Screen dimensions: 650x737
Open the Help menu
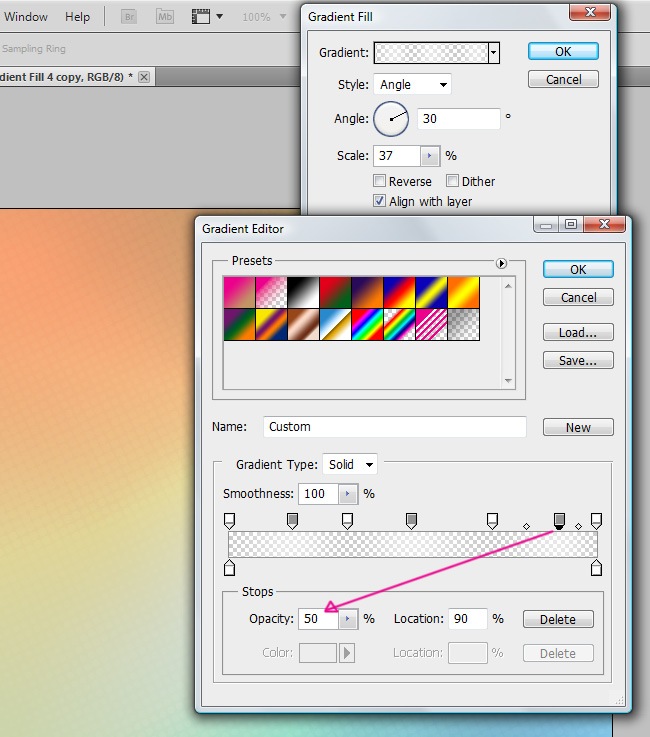[77, 17]
